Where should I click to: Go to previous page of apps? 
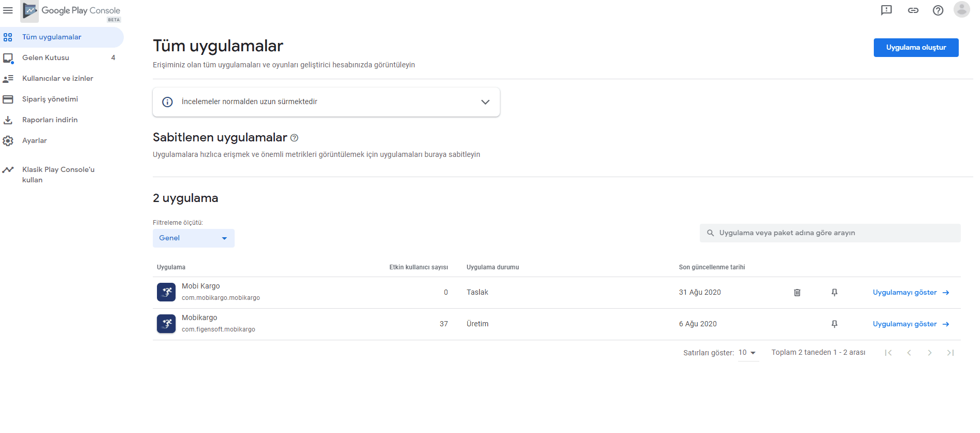pyautogui.click(x=909, y=353)
